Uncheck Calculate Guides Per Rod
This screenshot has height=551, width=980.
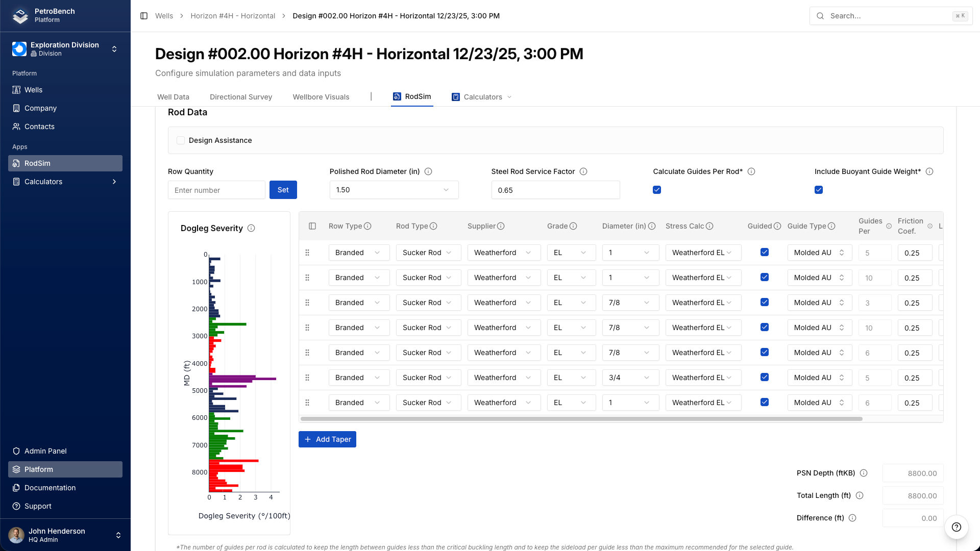(657, 190)
